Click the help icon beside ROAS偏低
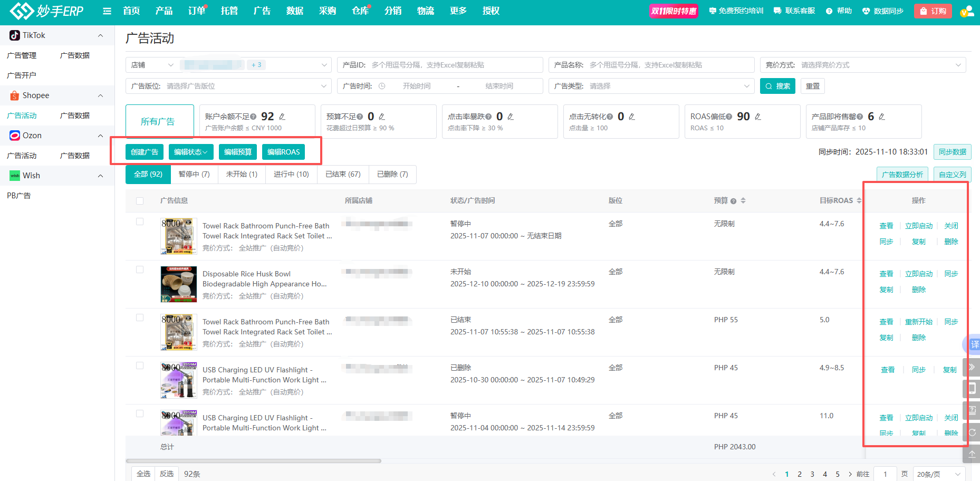Screen dimensions: 980x481 [x=729, y=117]
